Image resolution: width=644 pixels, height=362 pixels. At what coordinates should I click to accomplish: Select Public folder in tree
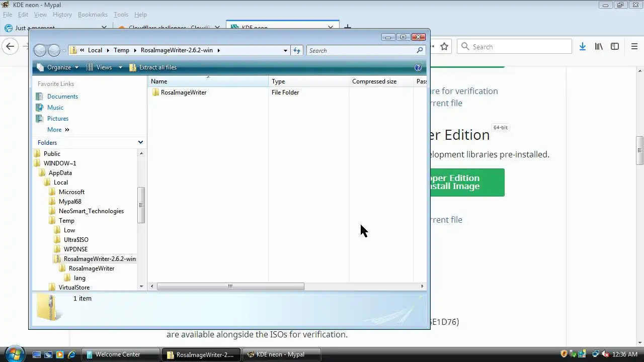(x=52, y=154)
